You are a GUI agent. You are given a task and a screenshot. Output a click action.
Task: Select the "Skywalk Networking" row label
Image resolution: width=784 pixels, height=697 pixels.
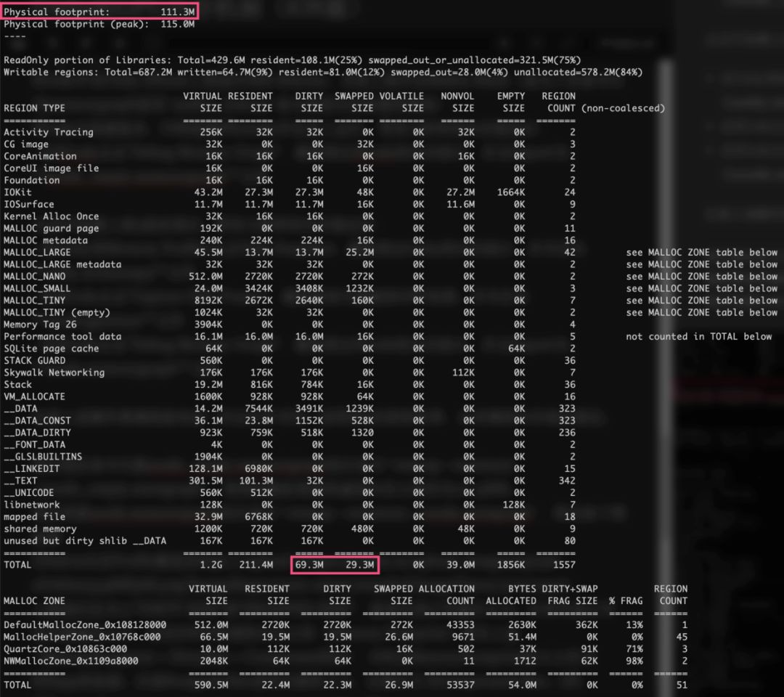pos(54,372)
